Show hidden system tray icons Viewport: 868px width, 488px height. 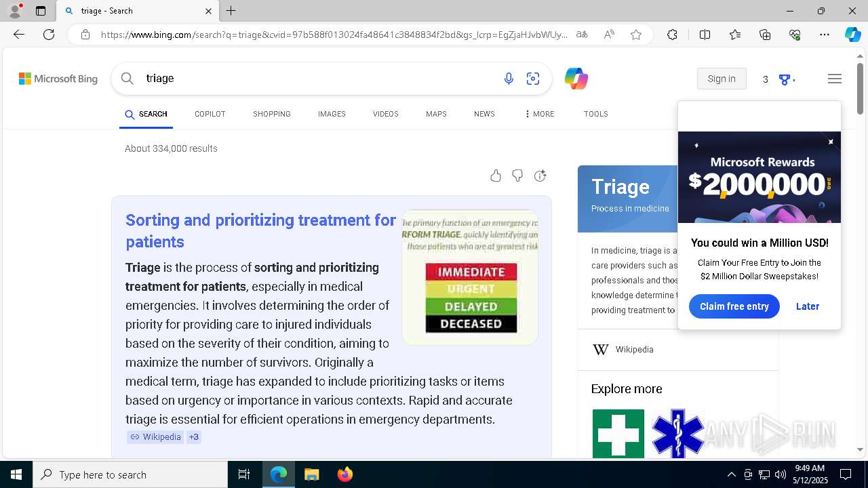click(731, 474)
